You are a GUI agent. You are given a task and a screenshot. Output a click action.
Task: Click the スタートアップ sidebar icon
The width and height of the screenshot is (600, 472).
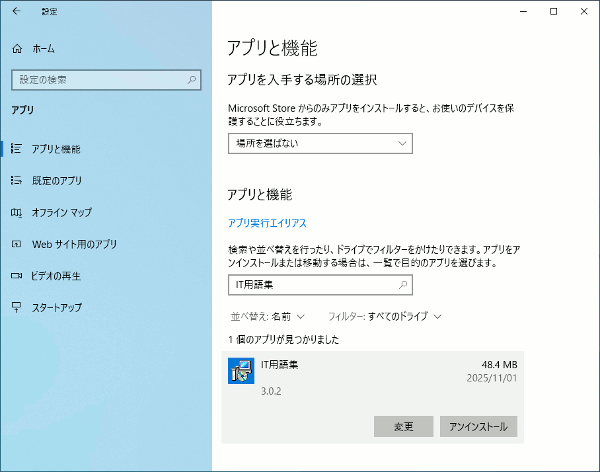pyautogui.click(x=16, y=307)
